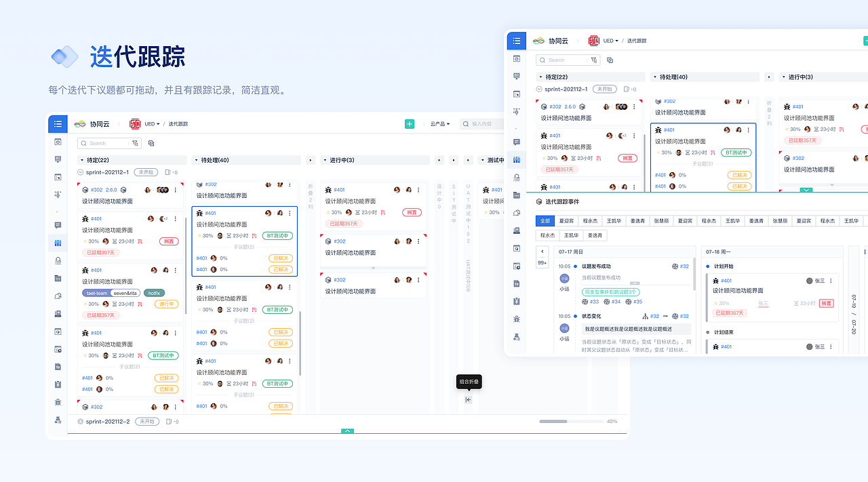
Task: Open the blue list menu icon in back window
Action: coord(58,124)
